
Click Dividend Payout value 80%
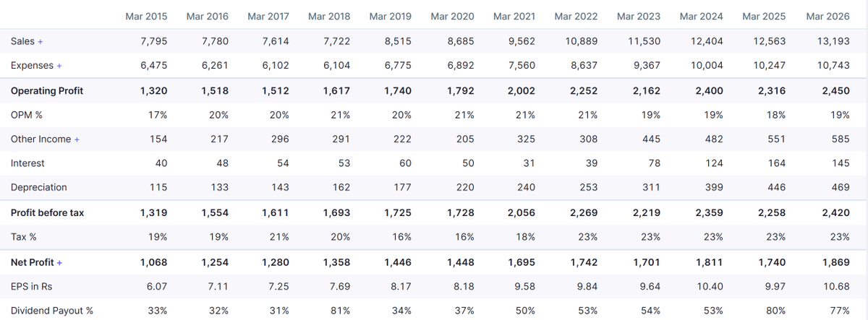pyautogui.click(x=777, y=311)
